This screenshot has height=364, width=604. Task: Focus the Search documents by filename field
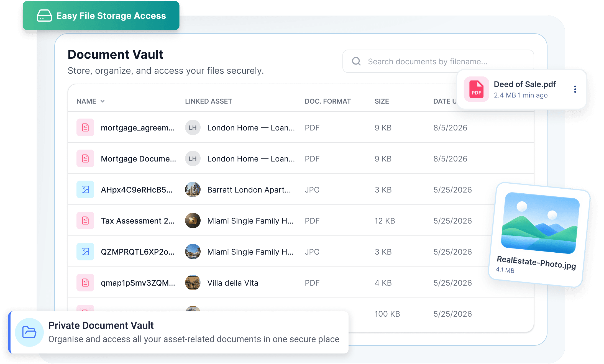click(x=438, y=61)
